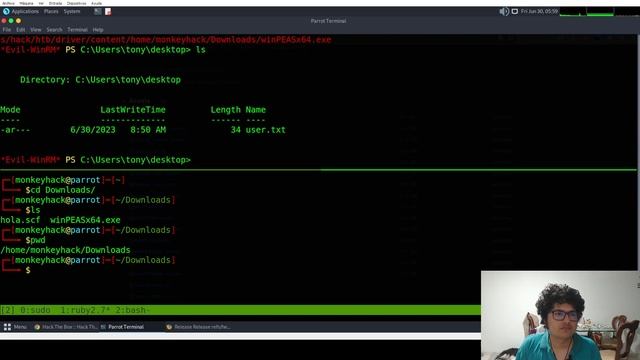
Task: Open the terminal Help menu
Action: pyautogui.click(x=98, y=30)
